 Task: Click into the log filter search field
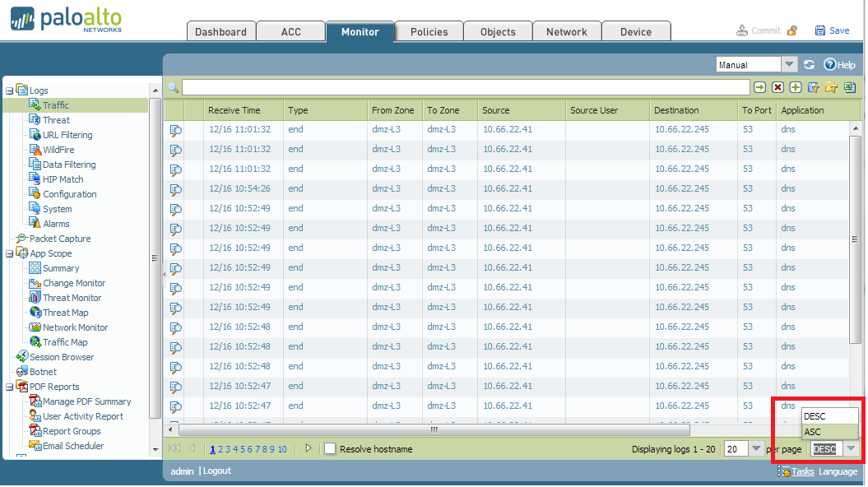click(x=466, y=87)
